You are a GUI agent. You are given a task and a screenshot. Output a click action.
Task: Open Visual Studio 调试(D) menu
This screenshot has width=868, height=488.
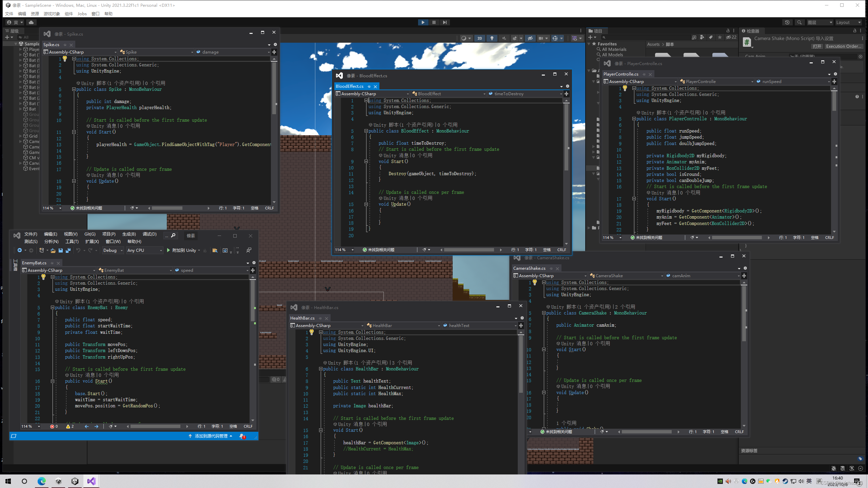150,234
